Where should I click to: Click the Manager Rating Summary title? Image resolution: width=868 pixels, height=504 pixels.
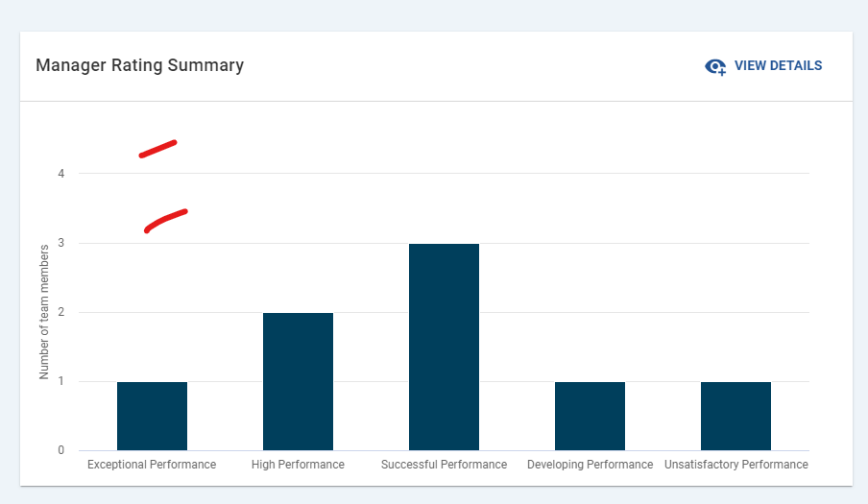point(139,65)
